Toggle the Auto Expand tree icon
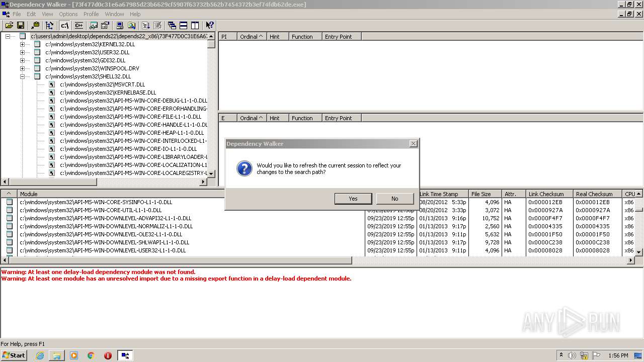 tap(49, 25)
